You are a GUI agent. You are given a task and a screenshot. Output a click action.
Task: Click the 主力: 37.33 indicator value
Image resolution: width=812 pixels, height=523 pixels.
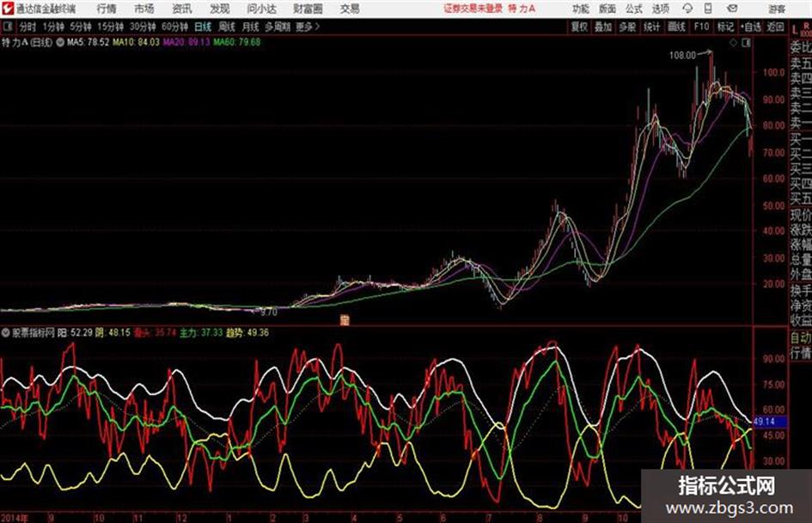point(201,332)
